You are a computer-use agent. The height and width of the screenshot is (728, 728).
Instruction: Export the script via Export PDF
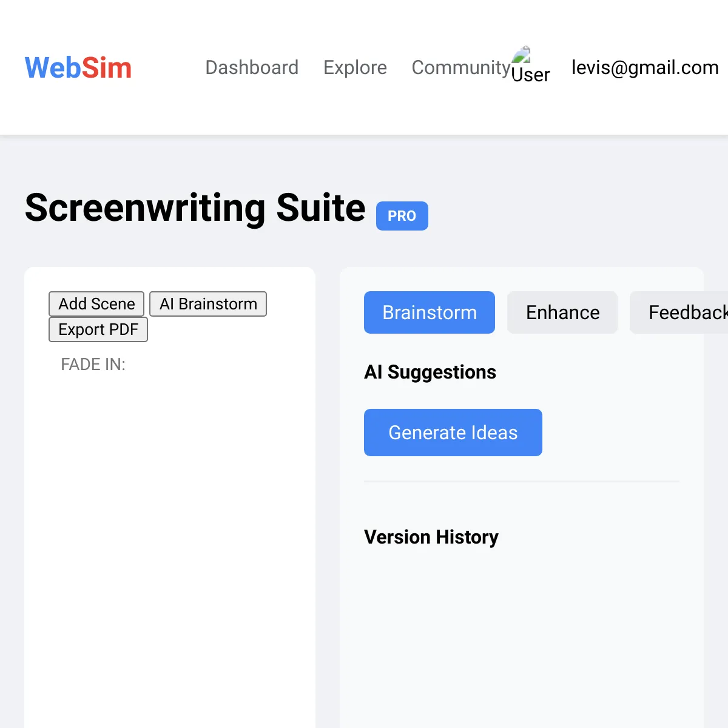pos(98,329)
